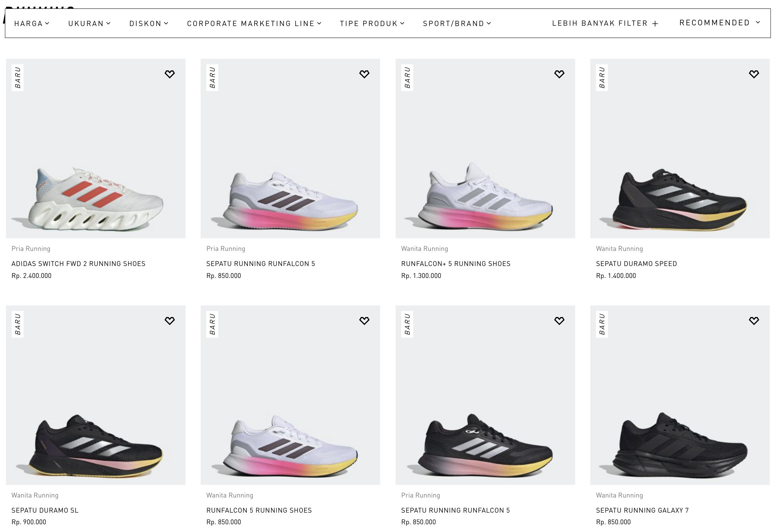Save Sepatu Duramo SL to wishlist
The image size is (780, 532).
click(x=170, y=321)
